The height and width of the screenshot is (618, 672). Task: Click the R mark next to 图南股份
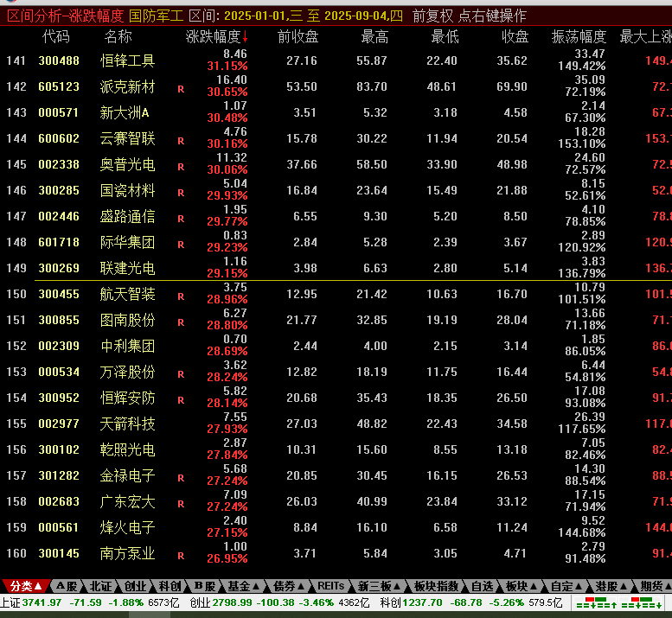[181, 322]
